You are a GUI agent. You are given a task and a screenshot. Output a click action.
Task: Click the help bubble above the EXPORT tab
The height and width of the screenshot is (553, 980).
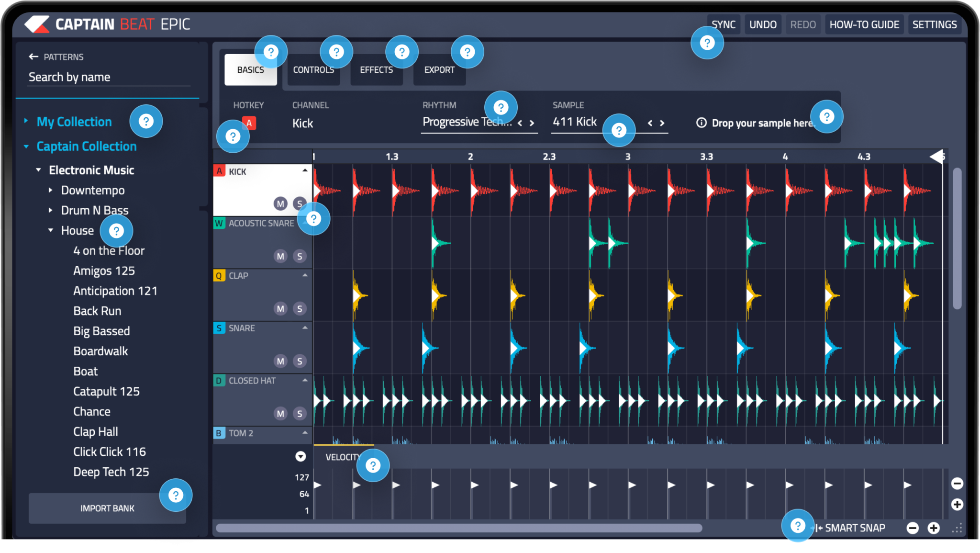(468, 52)
